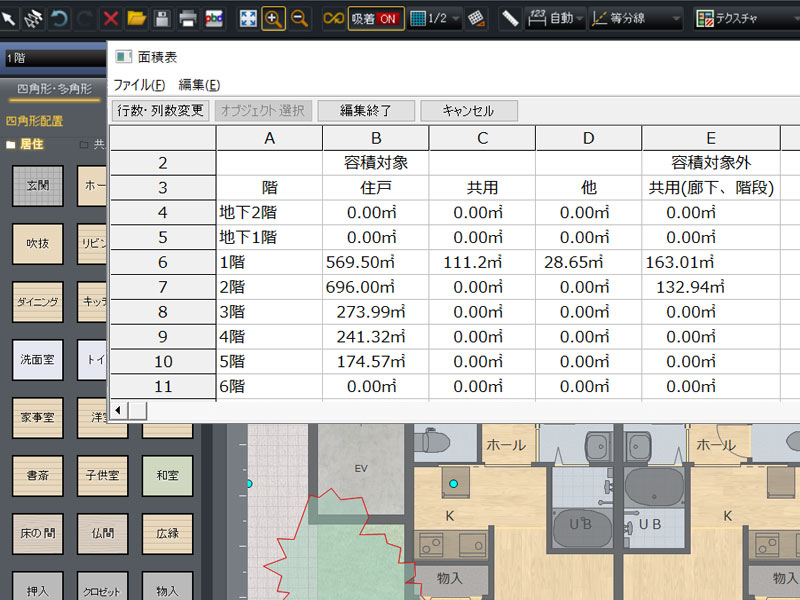Open the ファイル(F) menu
This screenshot has height=600, width=800.
pos(139,85)
